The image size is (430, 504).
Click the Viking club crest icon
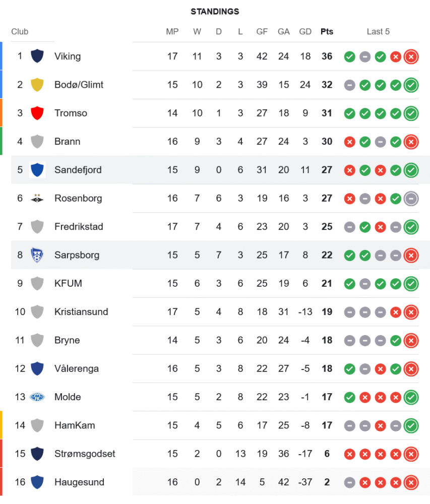37,56
